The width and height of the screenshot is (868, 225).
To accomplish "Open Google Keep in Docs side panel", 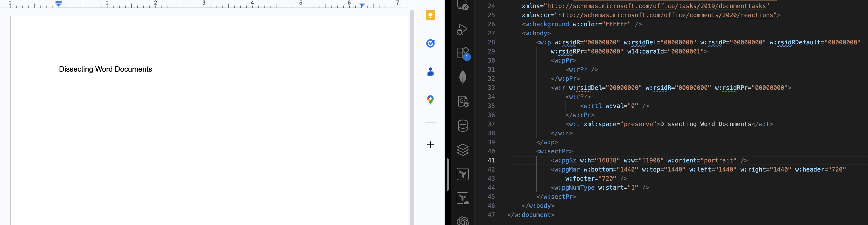I will (x=430, y=15).
